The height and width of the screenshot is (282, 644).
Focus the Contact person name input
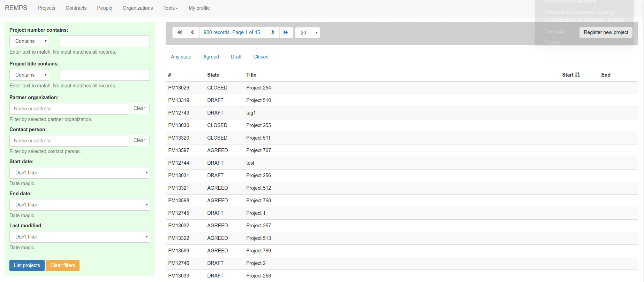point(69,141)
